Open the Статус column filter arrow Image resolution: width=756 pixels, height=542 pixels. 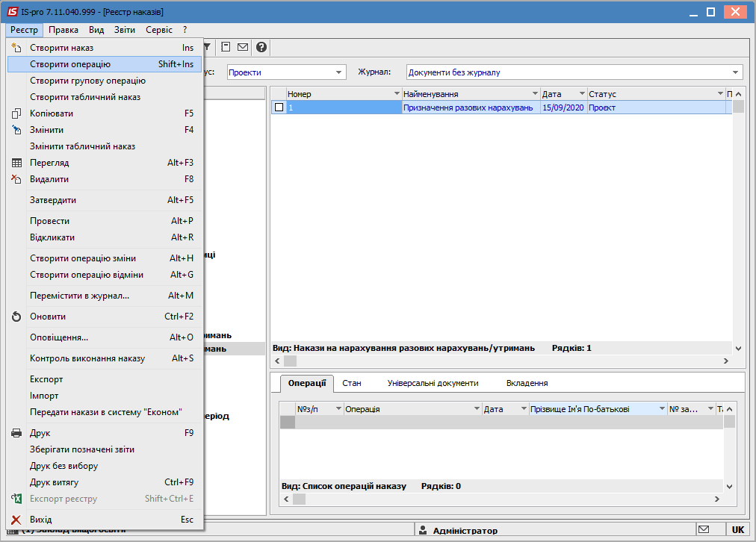point(720,93)
